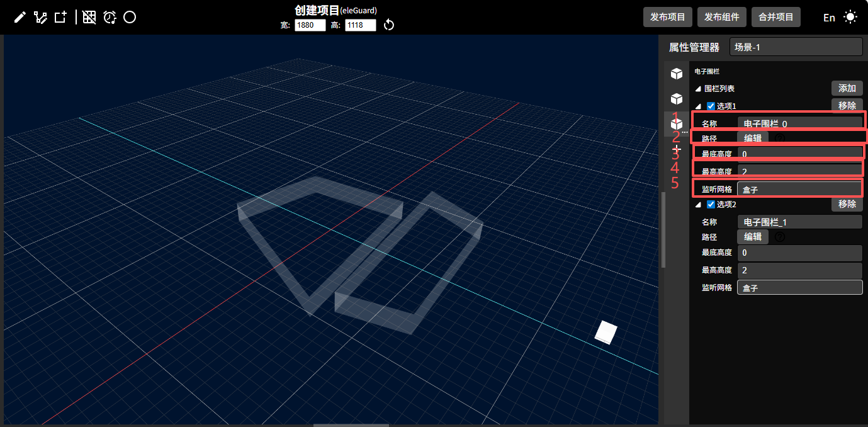Screen dimensions: 868x427
Task: Click 移除 button for 选项1
Action: 847,106
